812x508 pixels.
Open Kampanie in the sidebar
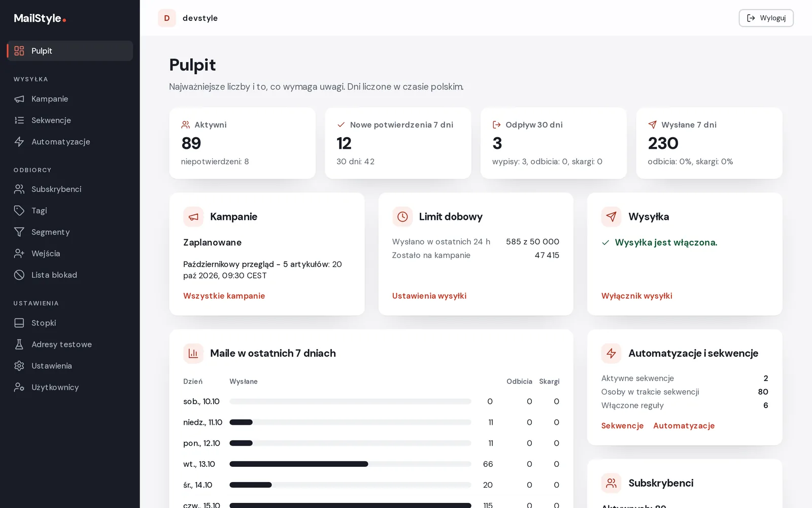[70, 99]
